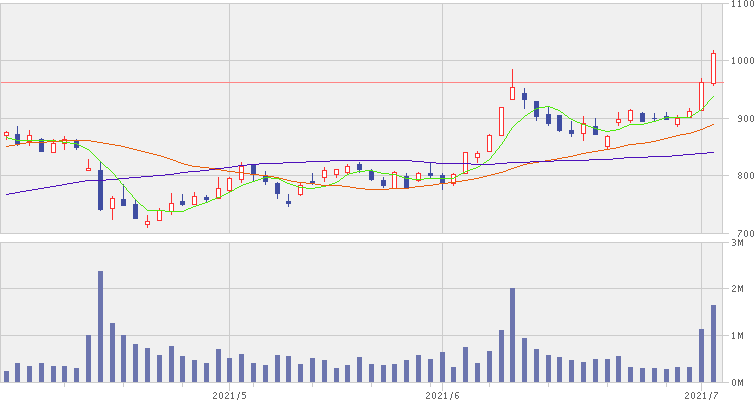This screenshot has height=400, width=755.
Task: Click the red horizontal price line
Action: [300, 82]
